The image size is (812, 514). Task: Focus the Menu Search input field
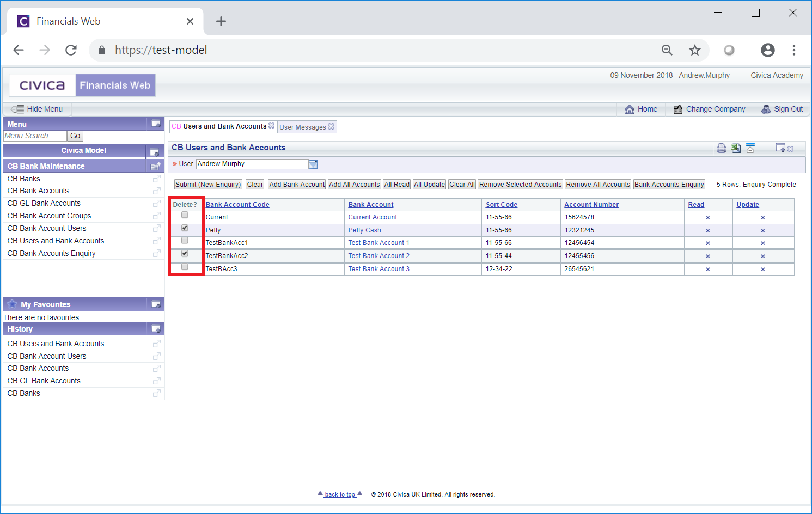[35, 136]
